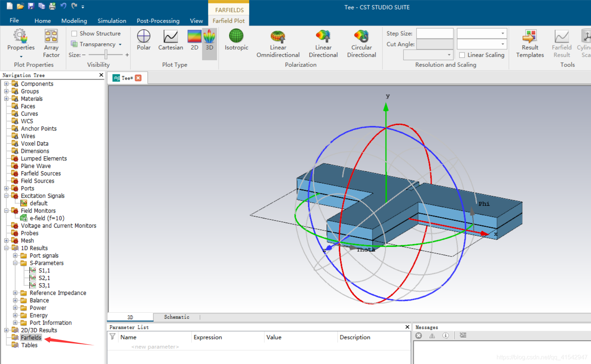Close the Tee* document tab
The width and height of the screenshot is (591, 364).
click(139, 78)
